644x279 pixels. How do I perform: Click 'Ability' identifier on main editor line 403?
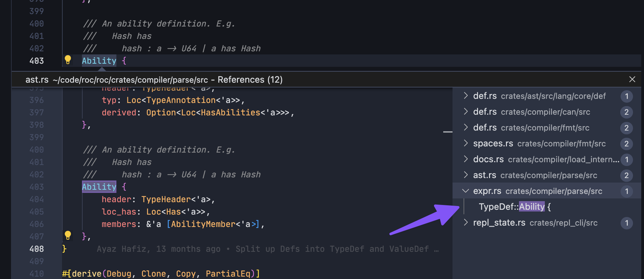99,61
